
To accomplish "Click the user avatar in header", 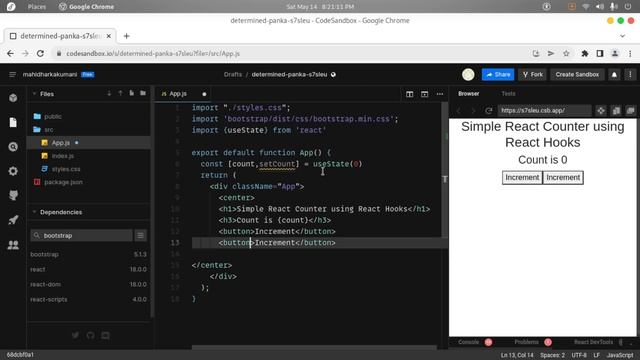I will pyautogui.click(x=468, y=74).
